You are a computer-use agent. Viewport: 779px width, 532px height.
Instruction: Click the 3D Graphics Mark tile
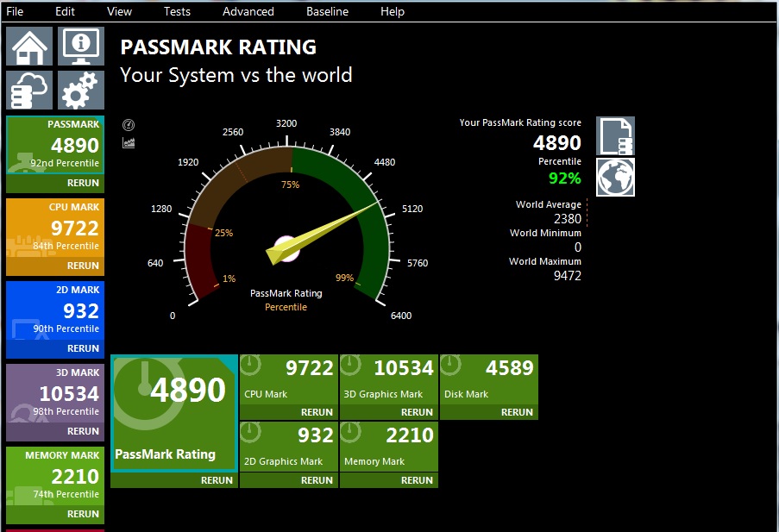(x=388, y=379)
